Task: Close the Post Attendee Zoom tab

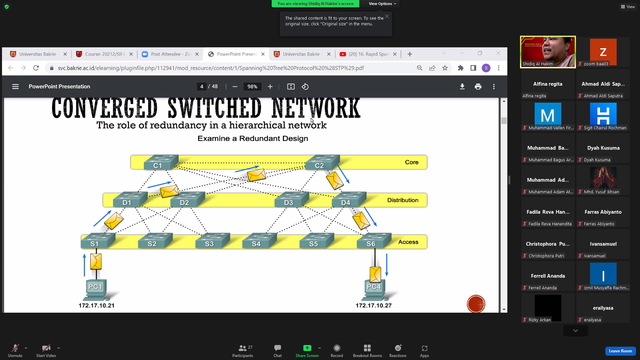Action: [197, 54]
